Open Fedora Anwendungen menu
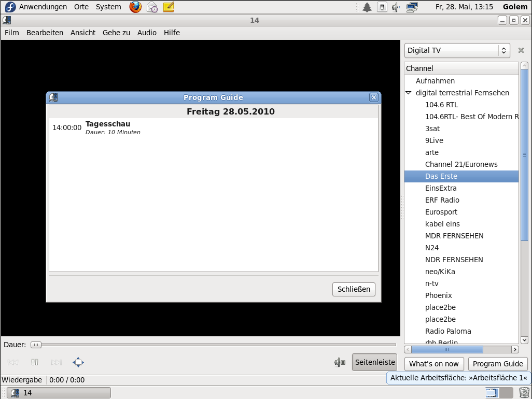 [36, 7]
